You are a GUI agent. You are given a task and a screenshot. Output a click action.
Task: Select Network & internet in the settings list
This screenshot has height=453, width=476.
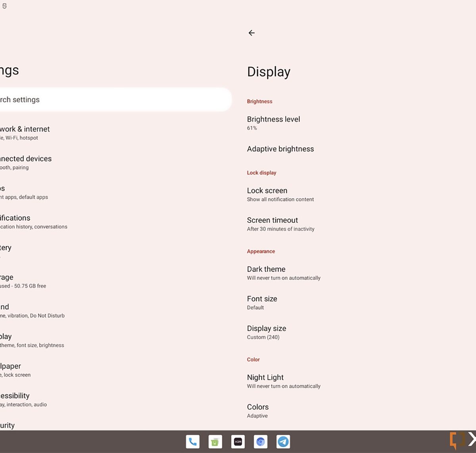click(x=25, y=133)
